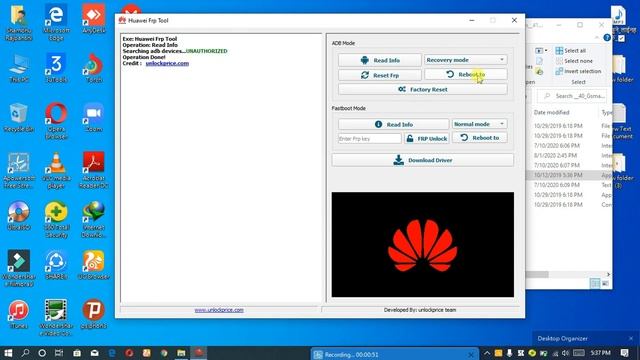Open Mail taskbar icon
Screen dimensions: 640x360
pyautogui.click(x=94, y=353)
